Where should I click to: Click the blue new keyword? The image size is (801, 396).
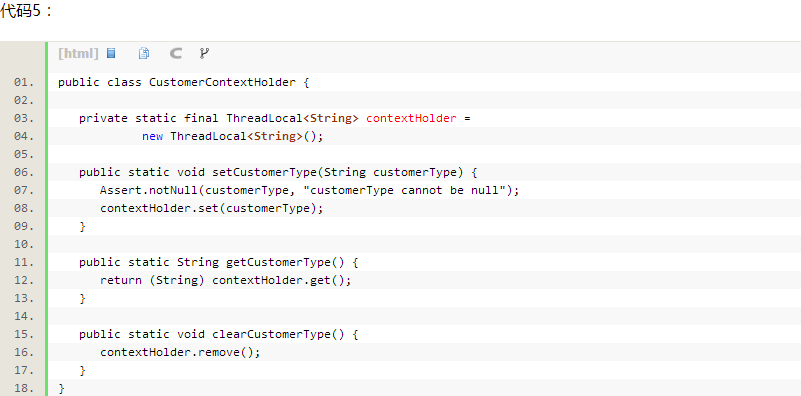click(152, 137)
